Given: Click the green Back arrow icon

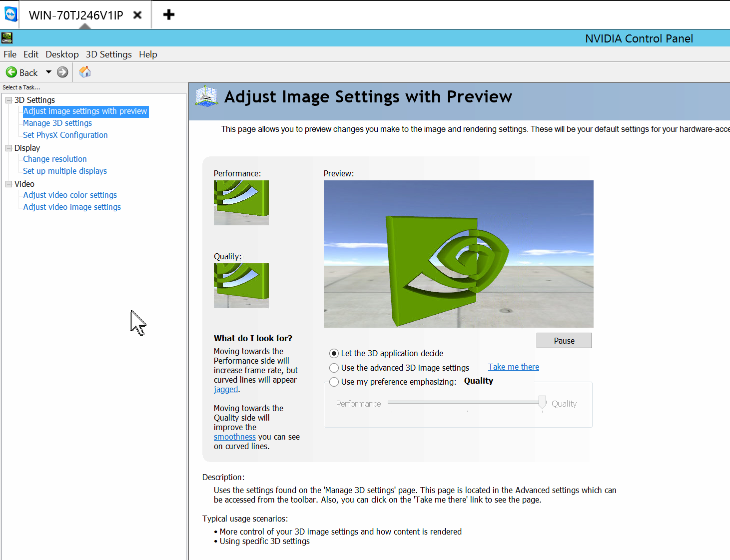Looking at the screenshot, I should [x=11, y=72].
